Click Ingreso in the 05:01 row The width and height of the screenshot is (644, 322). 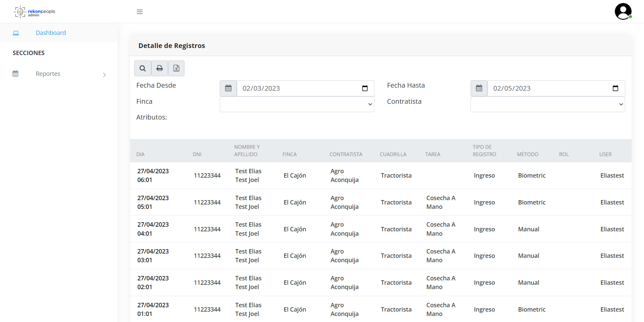point(484,202)
